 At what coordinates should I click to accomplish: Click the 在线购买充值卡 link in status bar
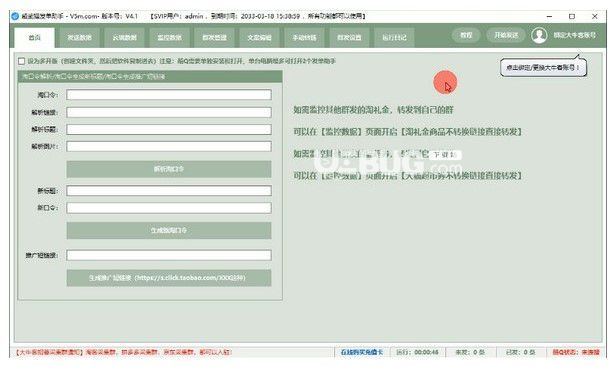(362, 352)
